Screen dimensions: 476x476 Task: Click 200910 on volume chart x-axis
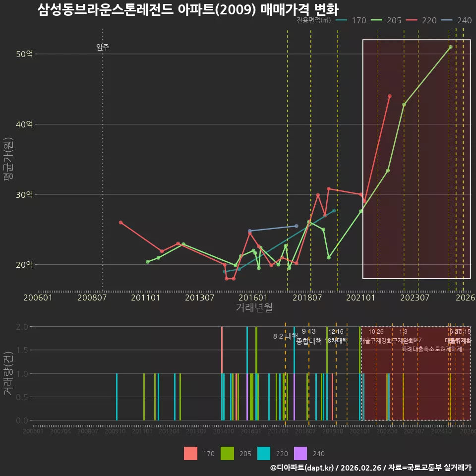[115, 431]
